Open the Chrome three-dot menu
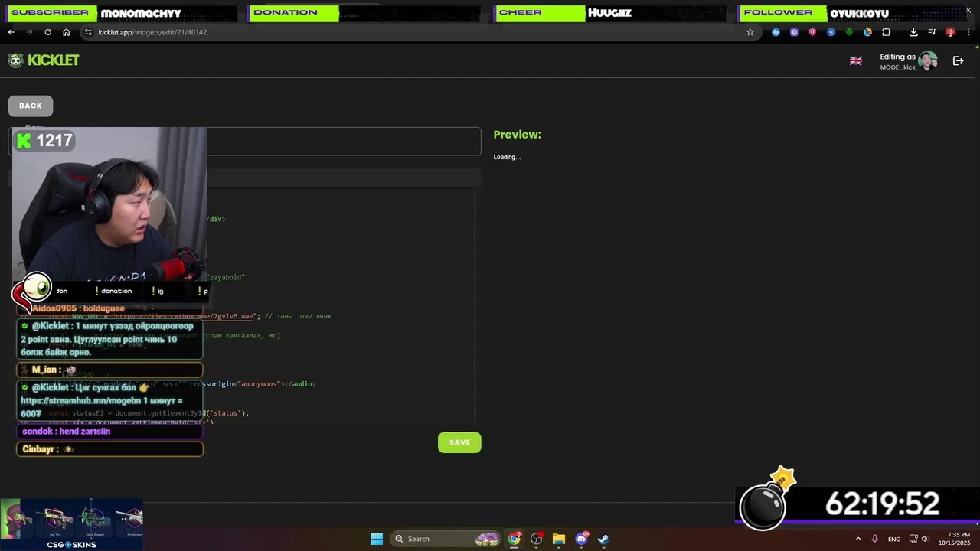 (x=969, y=32)
